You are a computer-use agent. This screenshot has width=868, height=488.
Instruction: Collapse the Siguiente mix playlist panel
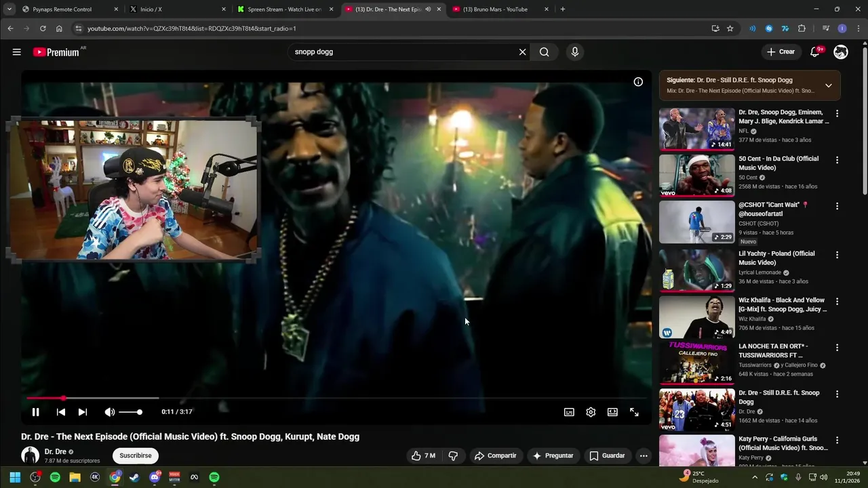point(829,85)
